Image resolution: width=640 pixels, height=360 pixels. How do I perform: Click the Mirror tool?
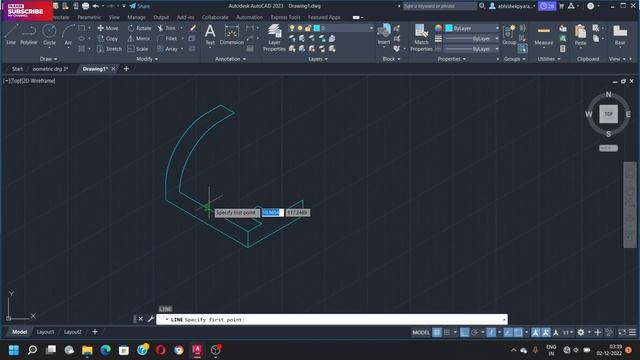pyautogui.click(x=139, y=38)
